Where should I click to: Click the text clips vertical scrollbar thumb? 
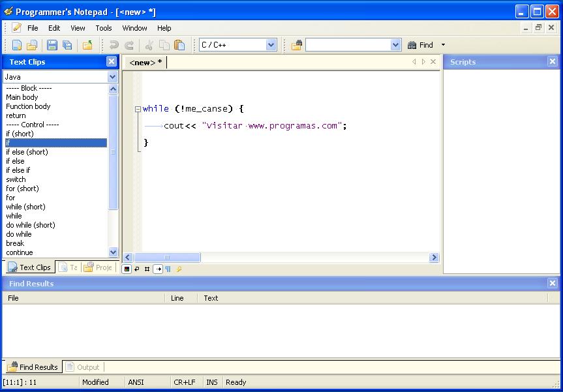[113, 152]
